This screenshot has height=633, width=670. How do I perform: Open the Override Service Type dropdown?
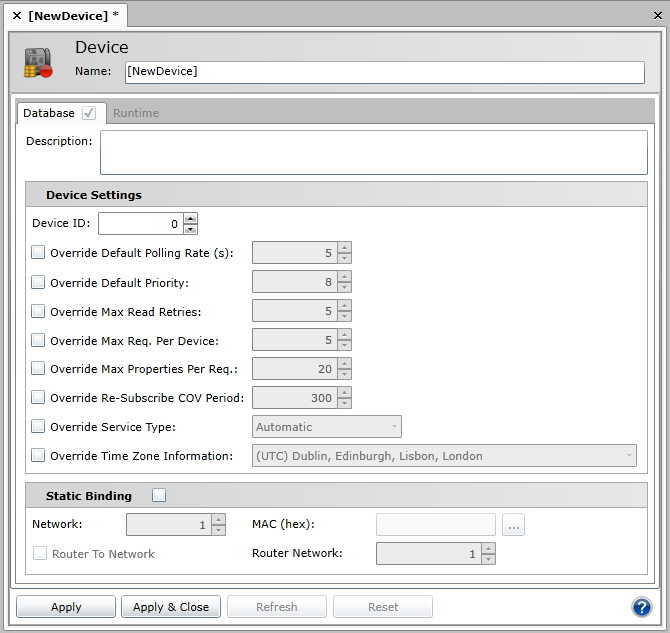pos(327,427)
